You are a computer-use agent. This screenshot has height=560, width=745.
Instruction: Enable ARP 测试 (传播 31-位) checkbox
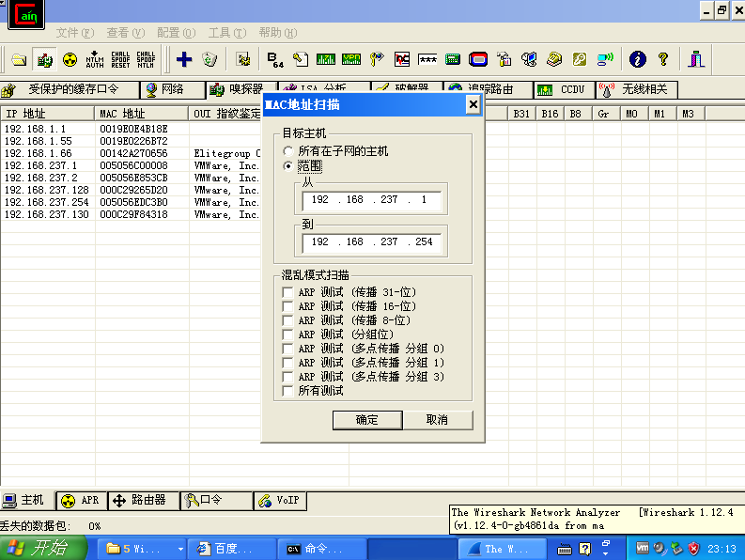[x=288, y=292]
